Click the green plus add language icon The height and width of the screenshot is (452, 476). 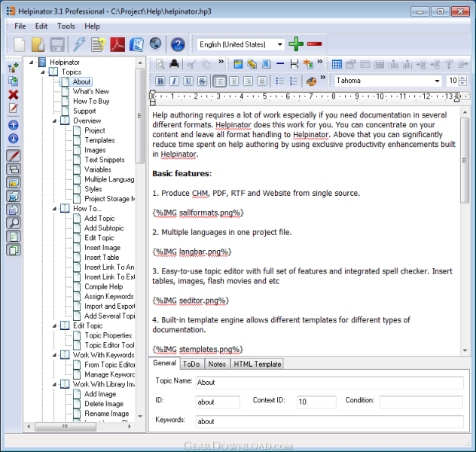296,44
